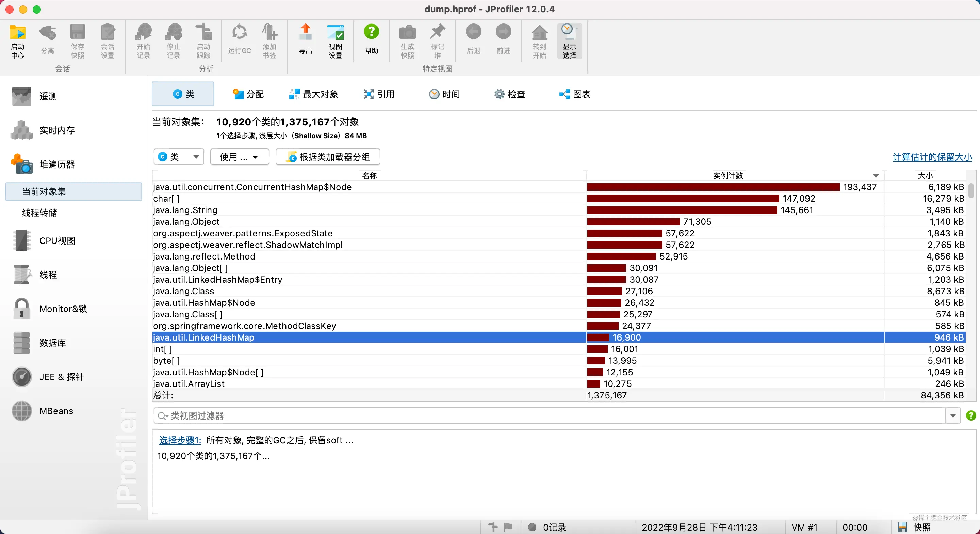Sort by the 大小 column header
The height and width of the screenshot is (534, 980).
pos(925,175)
